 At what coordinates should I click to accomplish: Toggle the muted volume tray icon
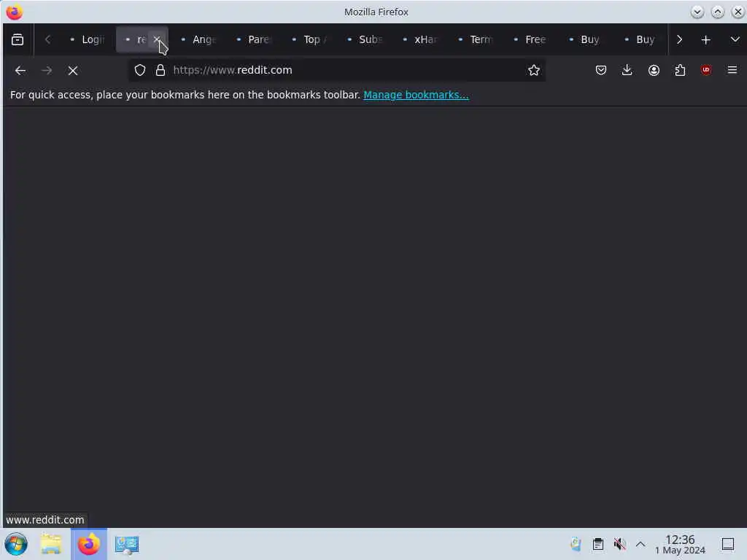619,544
